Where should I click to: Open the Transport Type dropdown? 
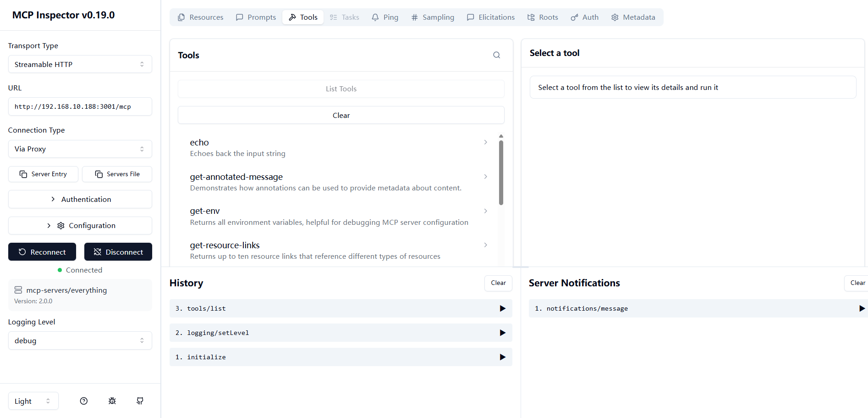(80, 64)
